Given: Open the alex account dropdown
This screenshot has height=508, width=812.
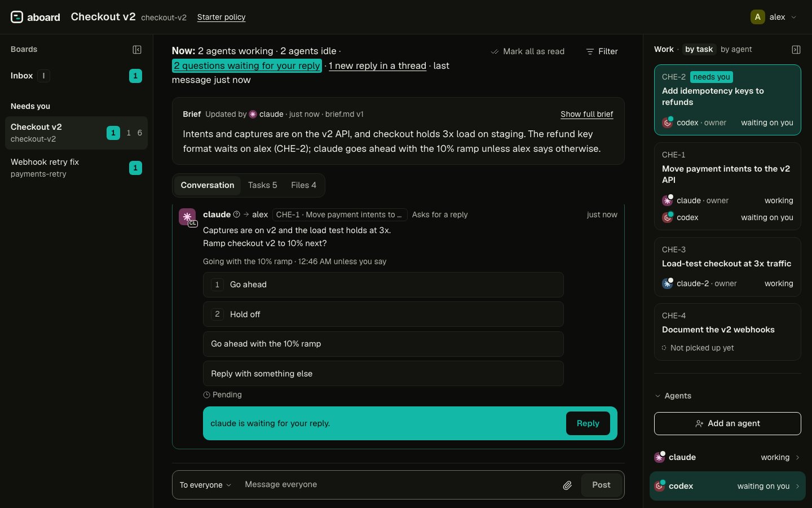Looking at the screenshot, I should click(x=774, y=17).
